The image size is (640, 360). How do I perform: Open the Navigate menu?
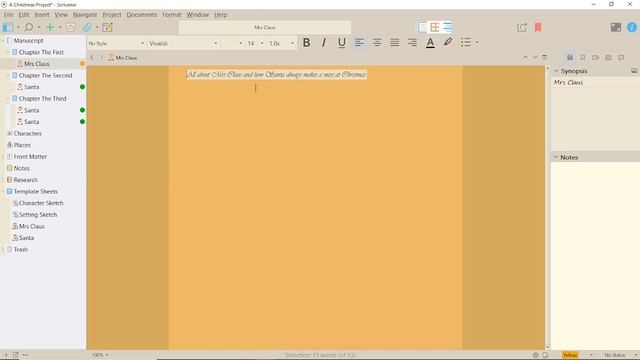coord(85,15)
